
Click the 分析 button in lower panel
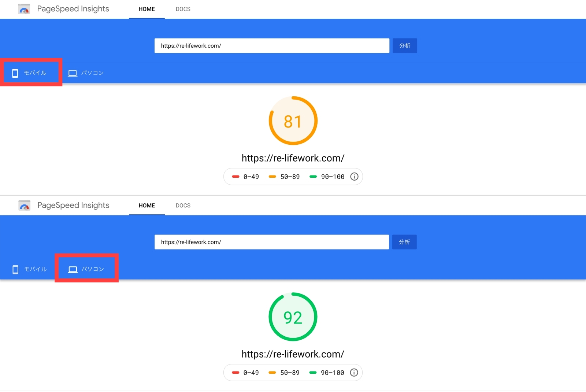click(404, 242)
